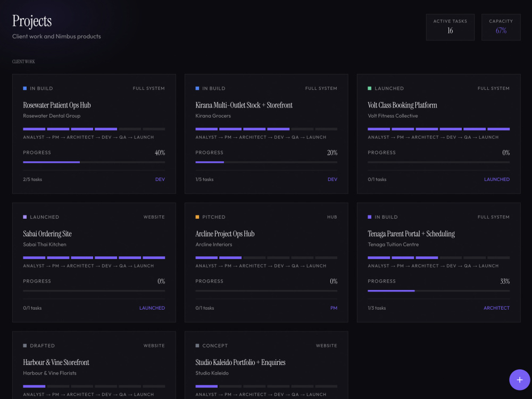Click '0/1 tasks' on Arcline card

click(205, 307)
